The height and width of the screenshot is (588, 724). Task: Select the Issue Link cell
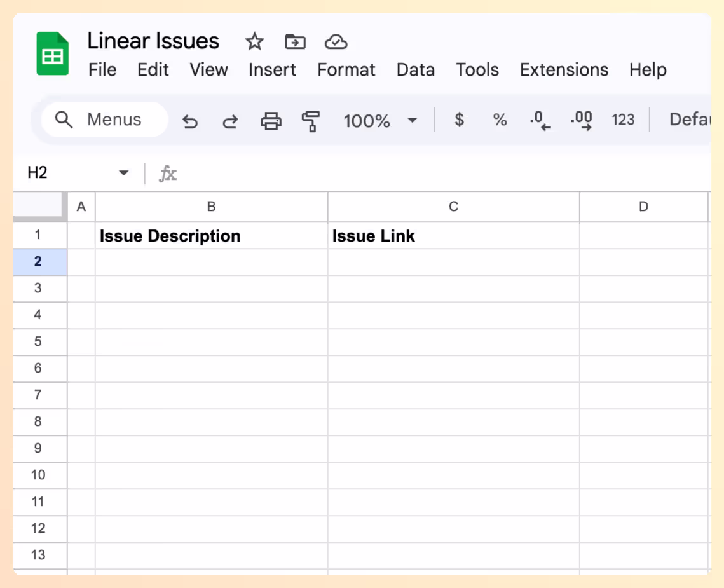(453, 236)
